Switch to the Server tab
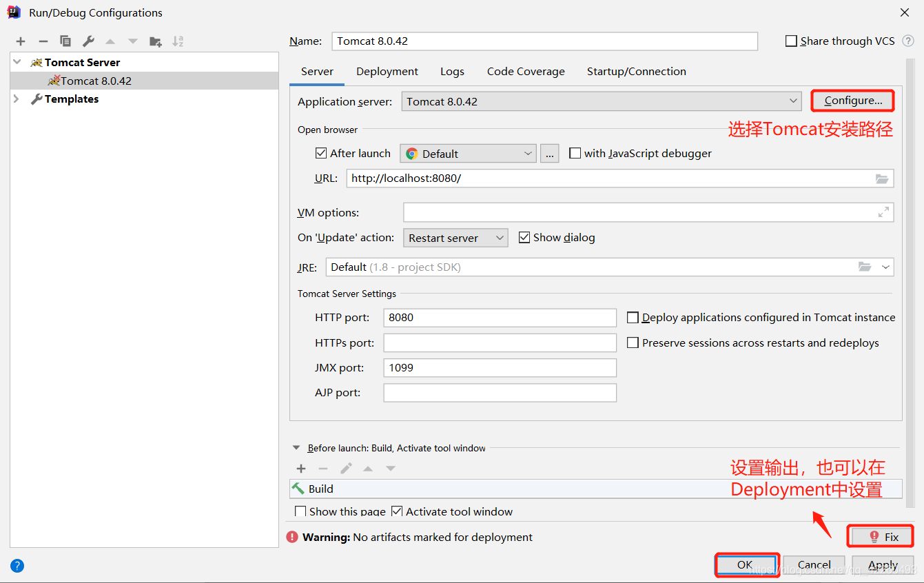The height and width of the screenshot is (583, 924). point(317,72)
